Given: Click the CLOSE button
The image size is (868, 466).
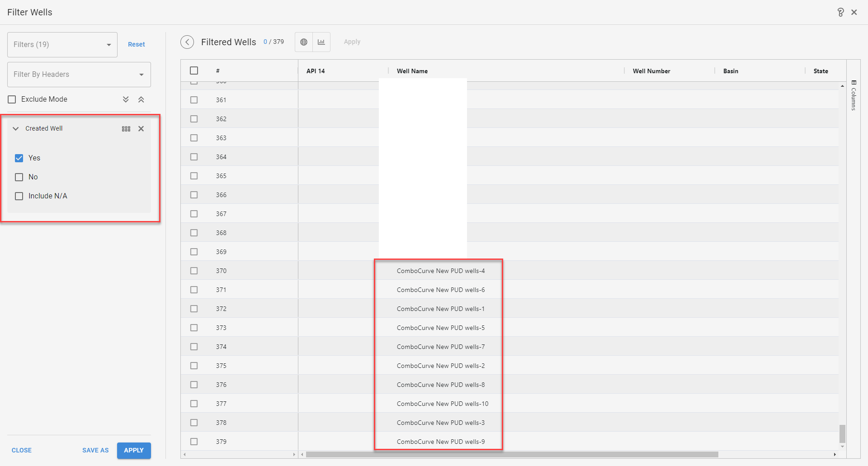Looking at the screenshot, I should (x=22, y=450).
